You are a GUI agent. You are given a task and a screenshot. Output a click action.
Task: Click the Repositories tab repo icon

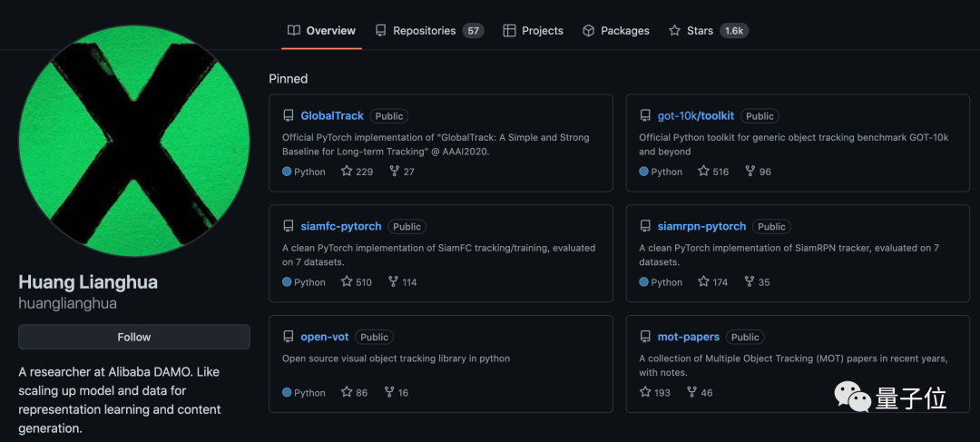click(380, 31)
